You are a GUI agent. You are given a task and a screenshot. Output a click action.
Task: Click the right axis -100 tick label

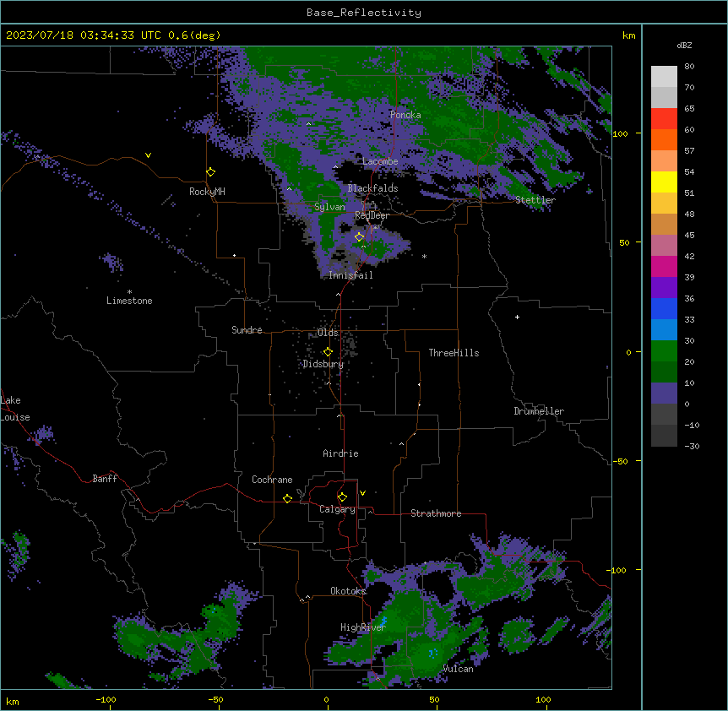(x=617, y=570)
